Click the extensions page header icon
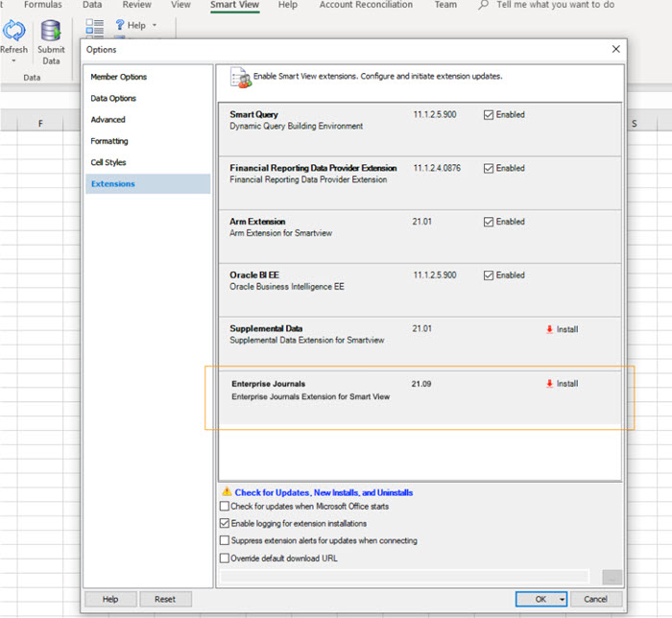The height and width of the screenshot is (618, 672). pyautogui.click(x=240, y=78)
